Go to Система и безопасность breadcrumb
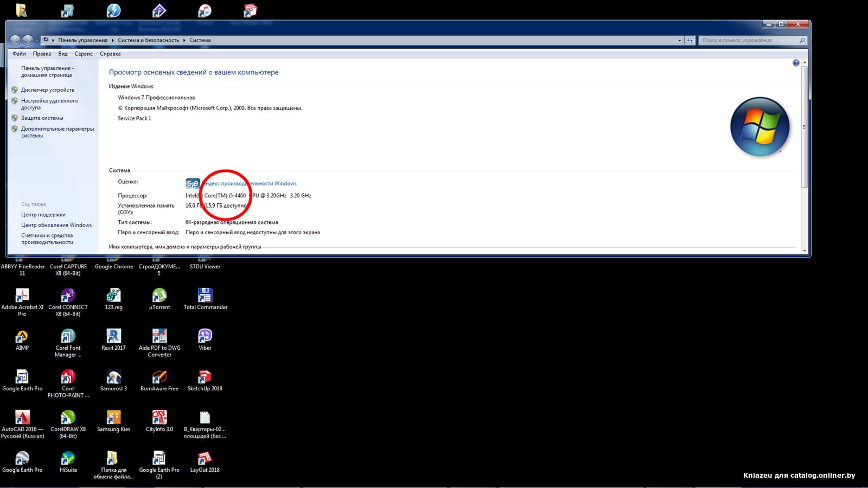Screen dimensions: 868x488 click(x=149, y=40)
